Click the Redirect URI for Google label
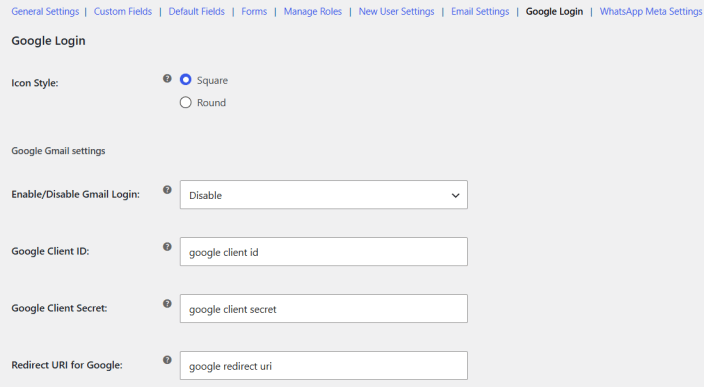Screen dimensions: 704x387 point(67,365)
